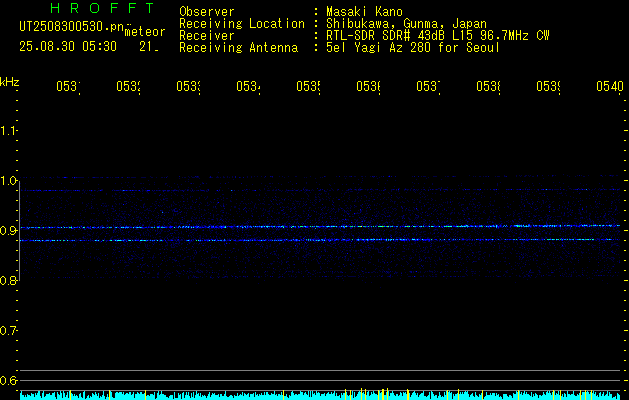This screenshot has height=400, width=629.
Task: Click the kHz axis unit label
Action: pyautogui.click(x=9, y=82)
